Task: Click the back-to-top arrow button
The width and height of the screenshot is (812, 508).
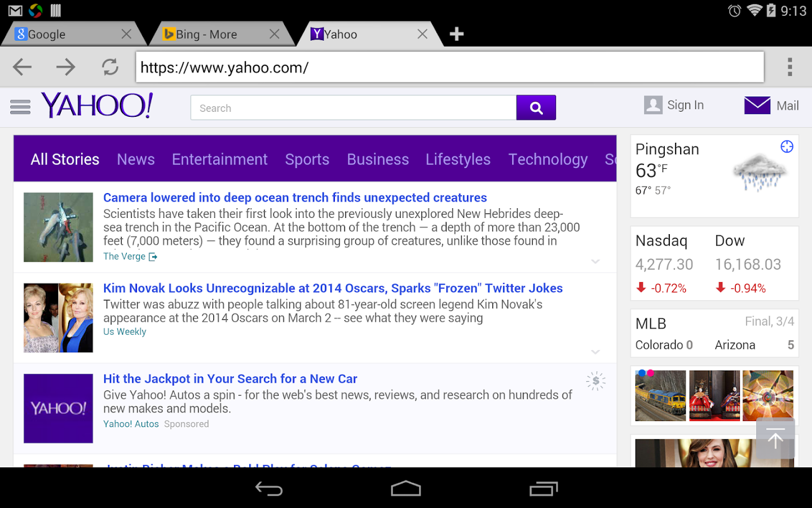Action: point(775,439)
